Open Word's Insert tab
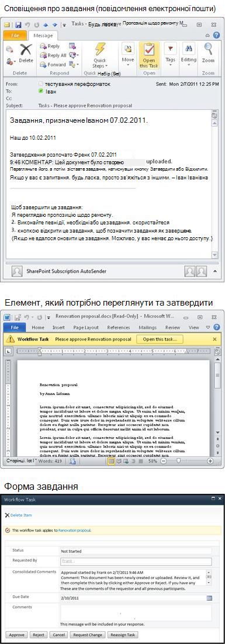The height and width of the screenshot is (644, 225). pos(58,328)
